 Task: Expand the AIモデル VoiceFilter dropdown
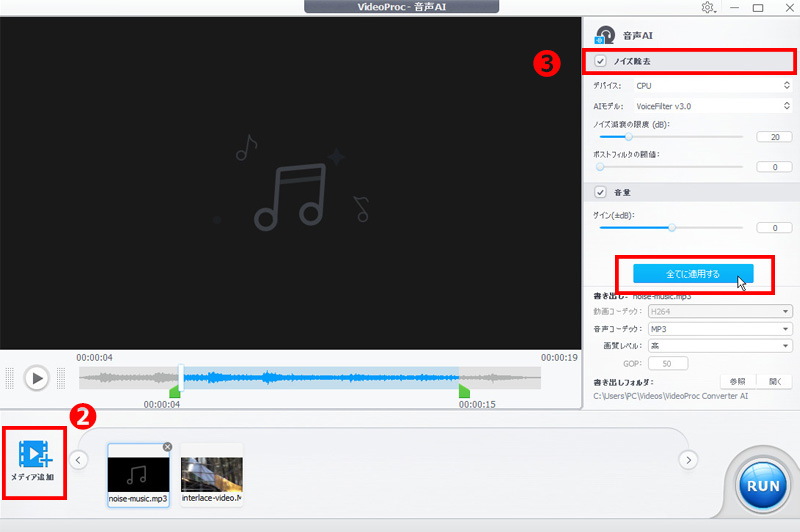(713, 105)
